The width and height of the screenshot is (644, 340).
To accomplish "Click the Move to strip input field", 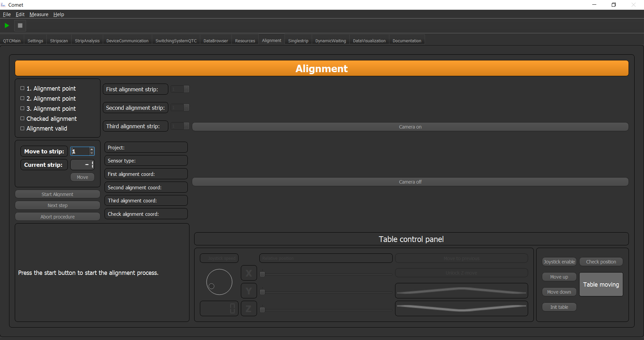I will [80, 151].
